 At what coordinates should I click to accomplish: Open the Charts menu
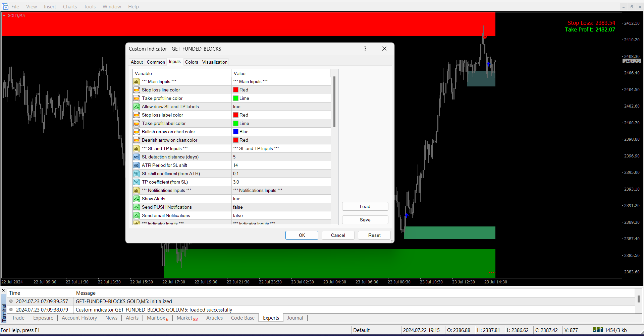click(x=70, y=6)
